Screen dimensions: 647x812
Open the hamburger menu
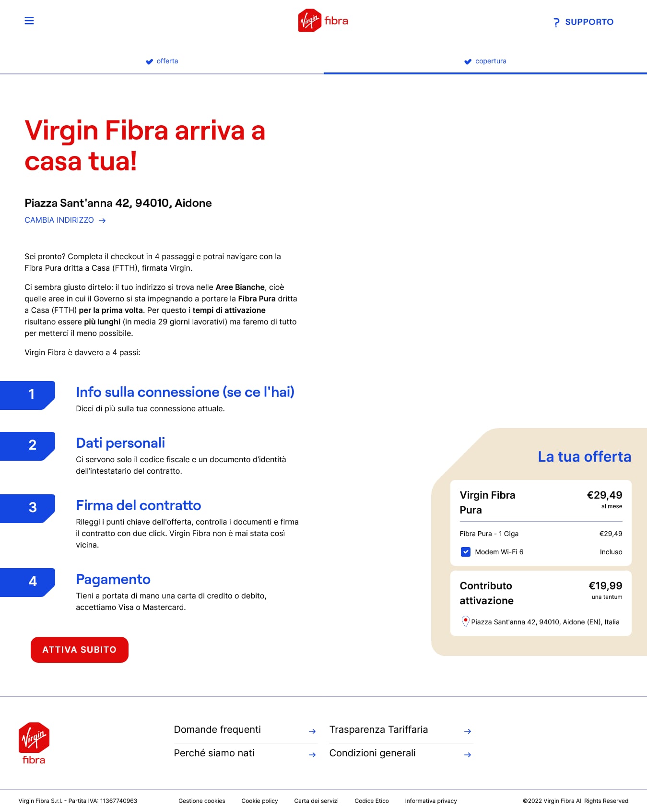pos(29,21)
